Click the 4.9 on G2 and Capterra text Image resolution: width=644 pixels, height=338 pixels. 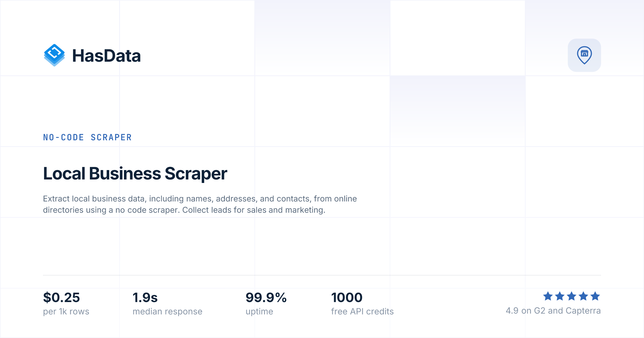(553, 311)
